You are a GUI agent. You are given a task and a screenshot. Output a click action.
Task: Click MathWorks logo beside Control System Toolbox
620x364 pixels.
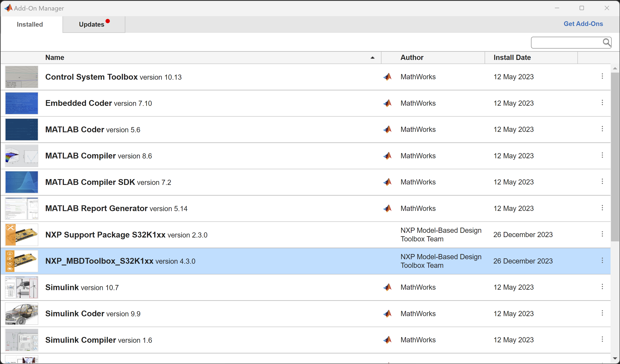[387, 77]
